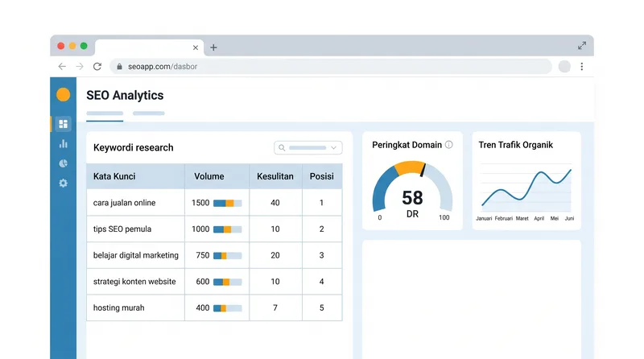Click the search magnifier in keyword filter

click(x=282, y=148)
